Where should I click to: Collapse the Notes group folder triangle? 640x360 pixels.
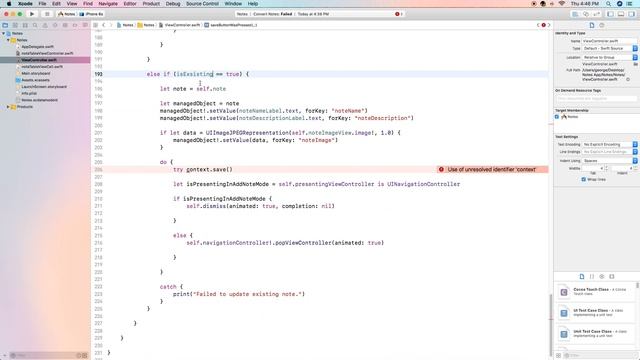click(x=8, y=40)
